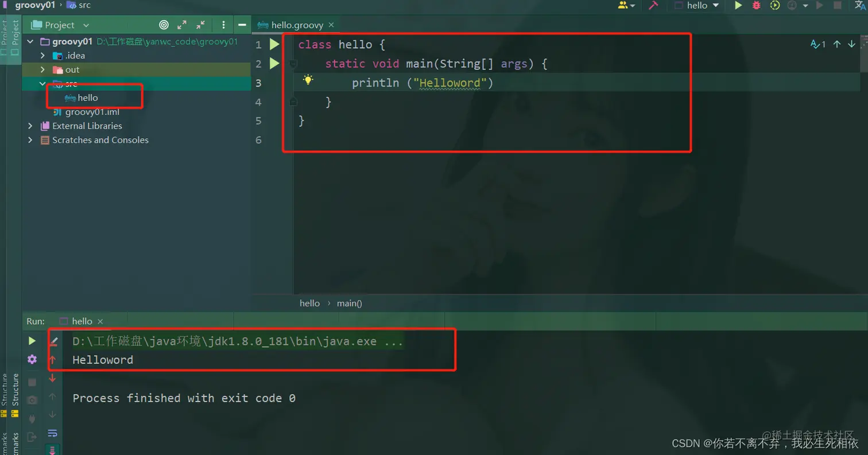Screen dimensions: 868x455
Task: Click "Process finished with exit code 0"
Action: 184,398
